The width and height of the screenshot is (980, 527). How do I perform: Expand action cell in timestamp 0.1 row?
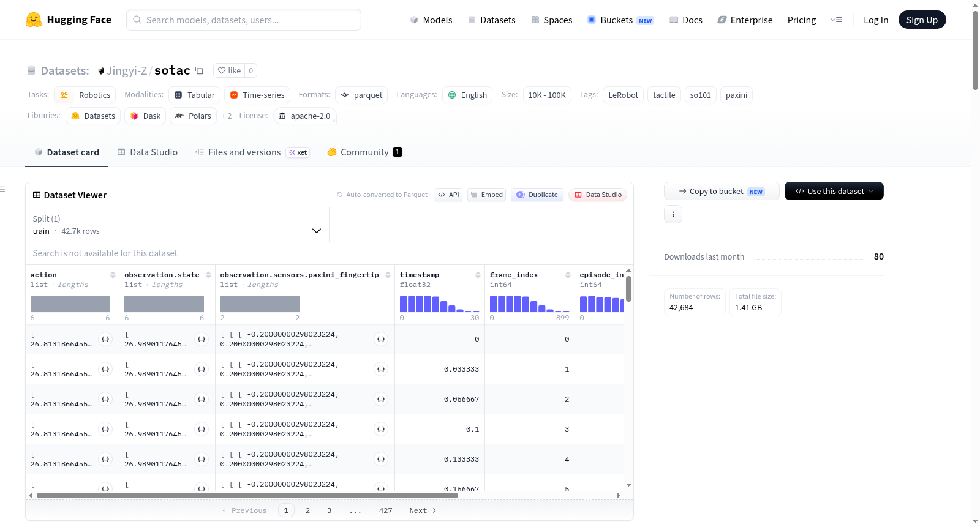[105, 429]
